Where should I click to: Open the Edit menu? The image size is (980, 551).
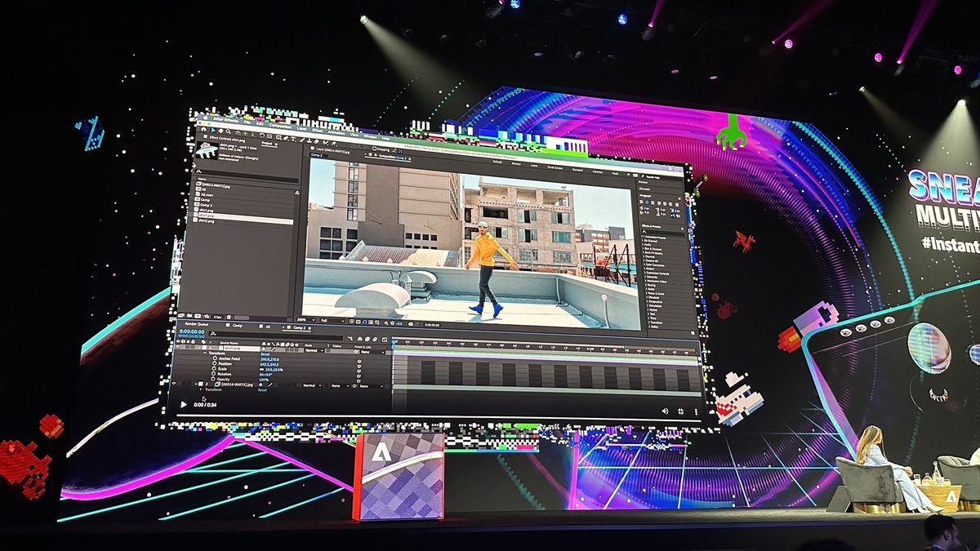[260, 123]
